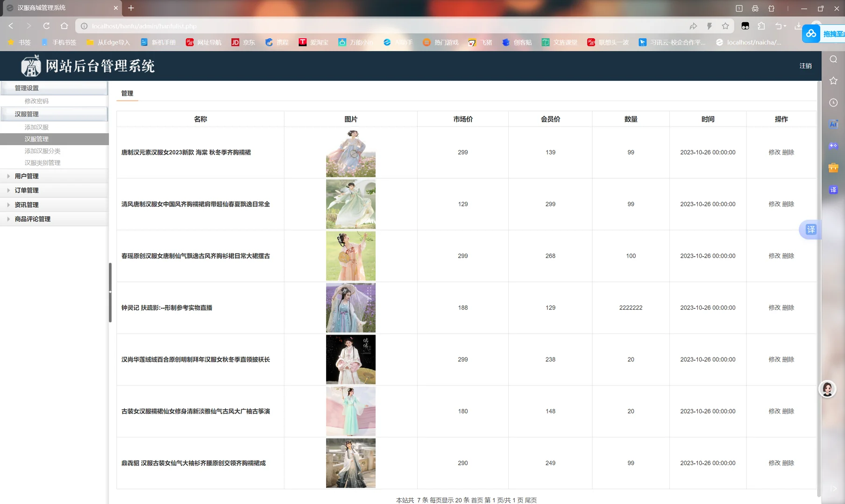Screen dimensions: 845x504
Task: Open the downloads icon
Action: point(798,26)
